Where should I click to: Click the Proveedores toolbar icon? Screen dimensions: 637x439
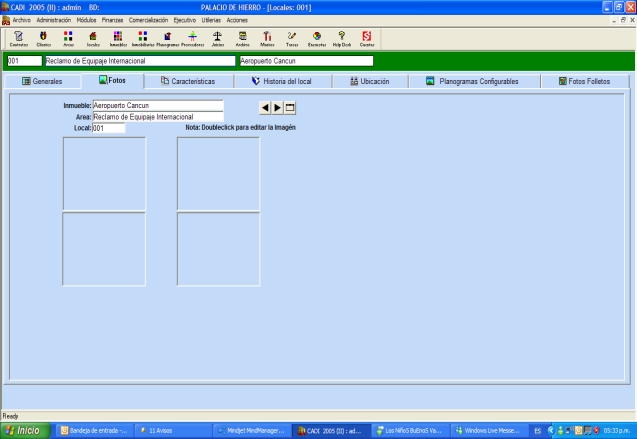(192, 38)
